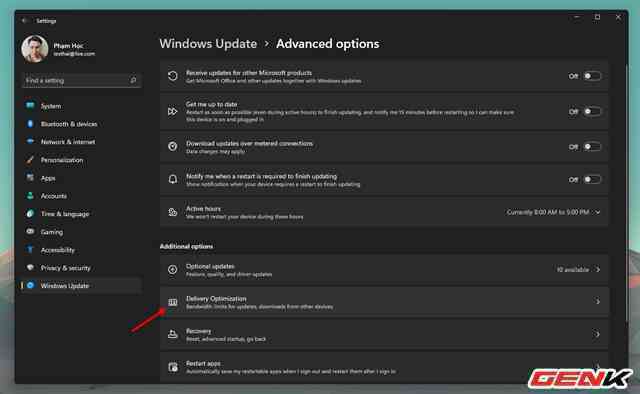Select the Personalization brush icon
The height and width of the screenshot is (394, 640).
(30, 160)
